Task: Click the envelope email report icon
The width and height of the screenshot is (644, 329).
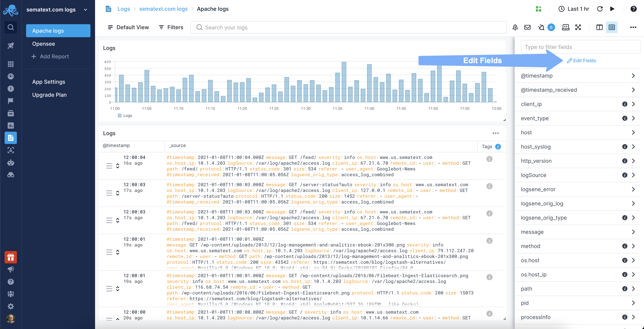Action: point(527,27)
